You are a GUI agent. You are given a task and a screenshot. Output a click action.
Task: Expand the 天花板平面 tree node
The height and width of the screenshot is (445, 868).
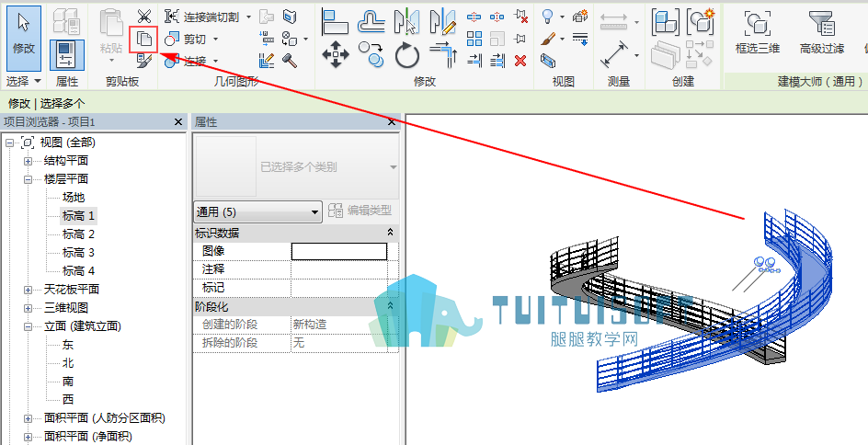pos(28,290)
